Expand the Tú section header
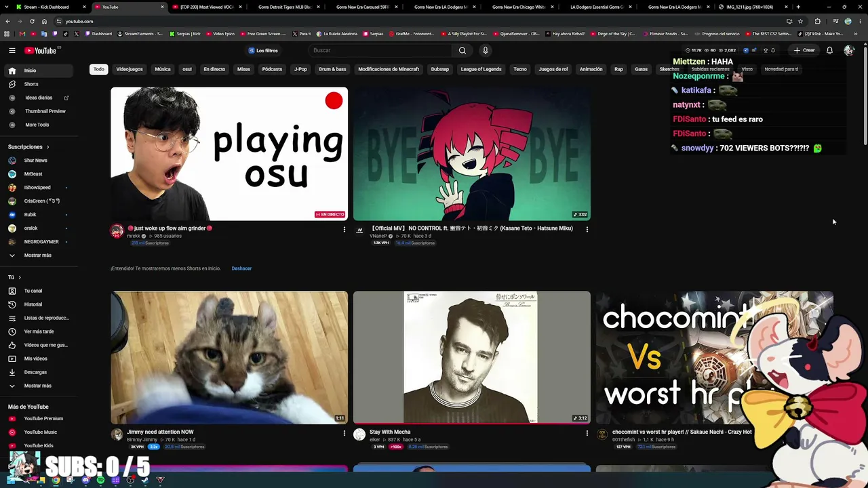Viewport: 868px width, 488px height. 14,277
